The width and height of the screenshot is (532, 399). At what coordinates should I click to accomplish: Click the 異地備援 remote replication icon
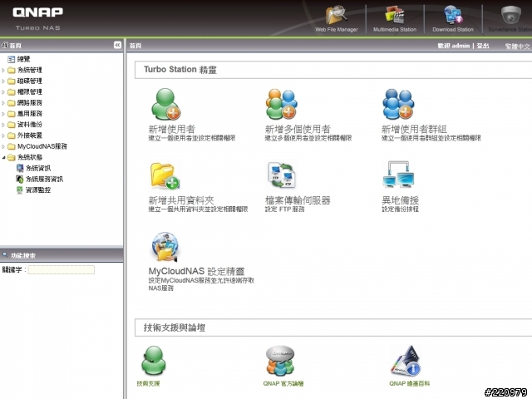click(398, 175)
